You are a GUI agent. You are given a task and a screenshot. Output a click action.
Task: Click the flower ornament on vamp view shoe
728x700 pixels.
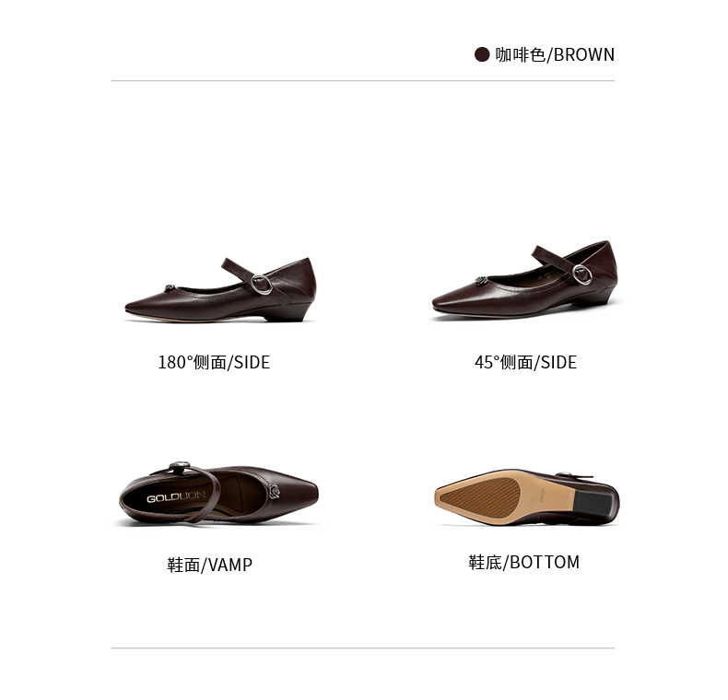275,491
